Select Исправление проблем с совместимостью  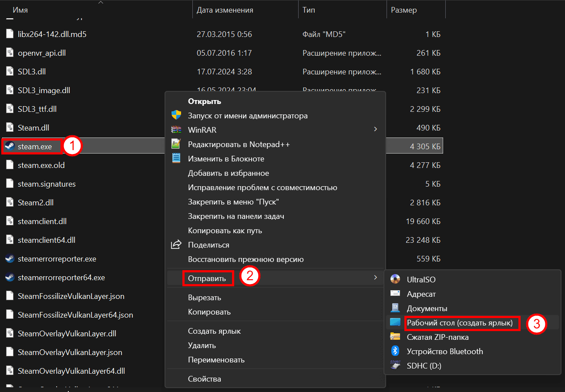[262, 188]
